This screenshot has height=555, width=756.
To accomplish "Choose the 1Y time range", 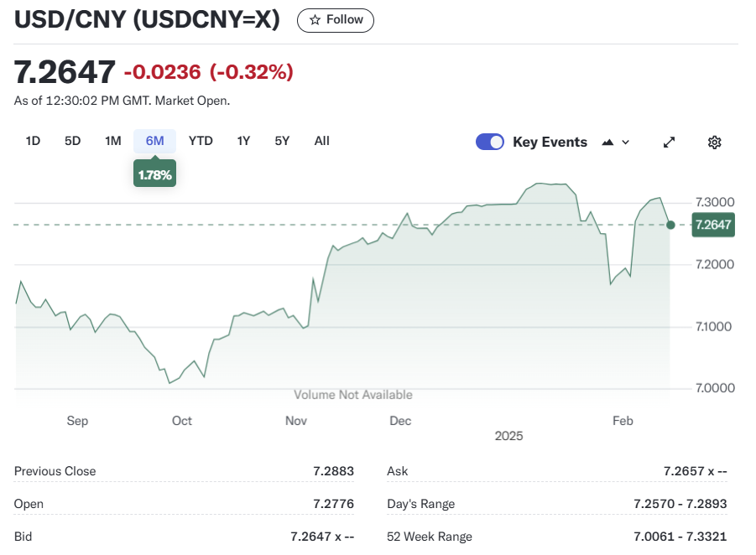I will 243,141.
